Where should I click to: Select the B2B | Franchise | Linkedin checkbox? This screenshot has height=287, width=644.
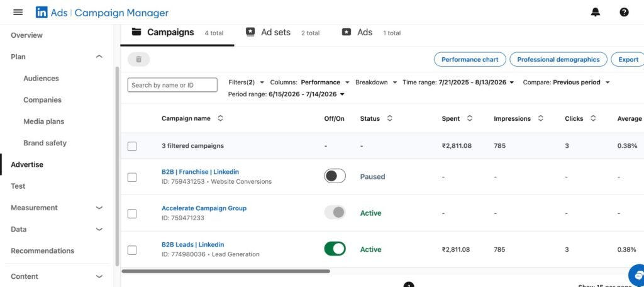[x=132, y=177]
